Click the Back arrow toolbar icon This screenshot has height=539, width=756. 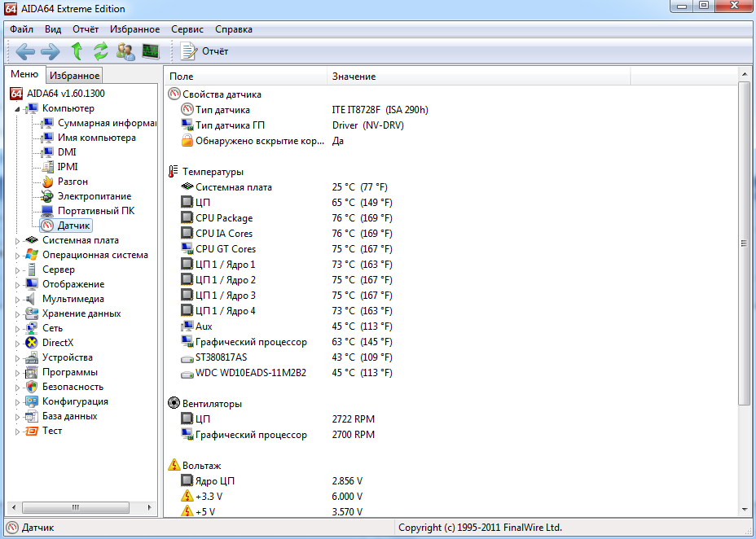click(25, 51)
